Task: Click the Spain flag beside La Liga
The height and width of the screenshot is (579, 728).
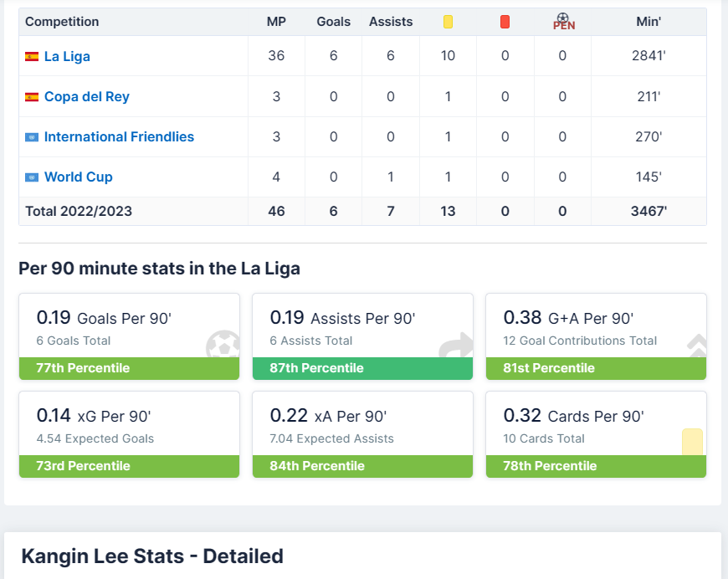Action: tap(32, 57)
